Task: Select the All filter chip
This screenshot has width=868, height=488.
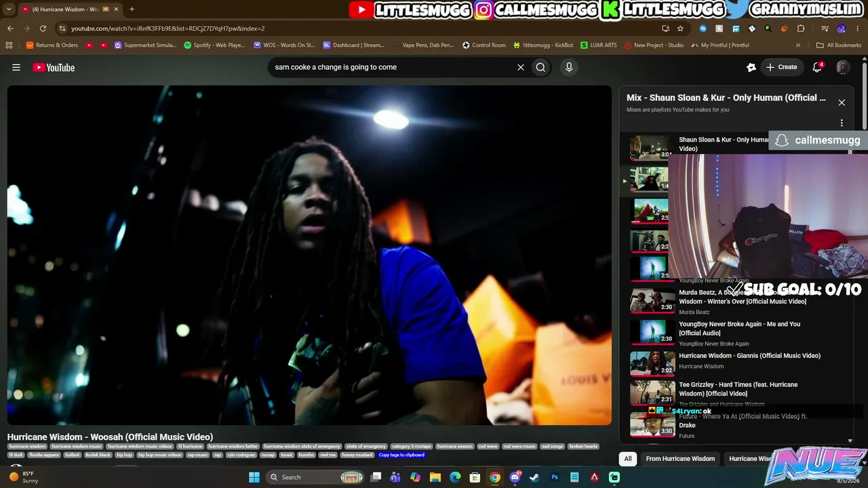Action: (628, 459)
